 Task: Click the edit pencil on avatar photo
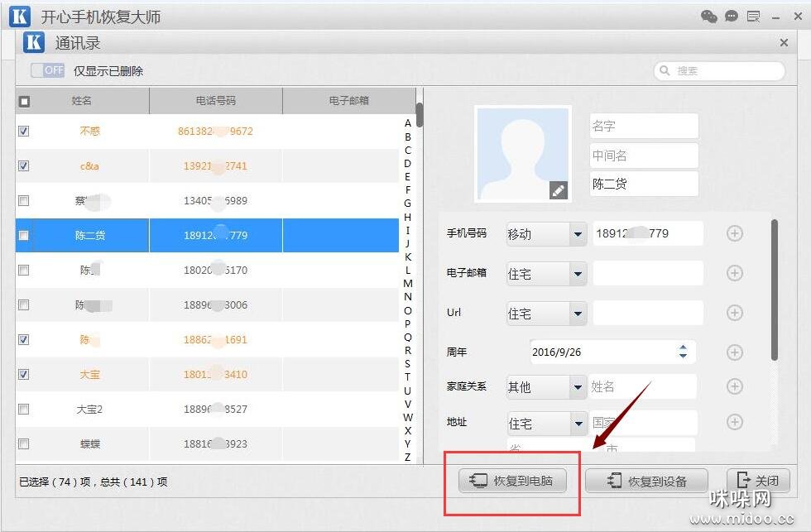(559, 190)
